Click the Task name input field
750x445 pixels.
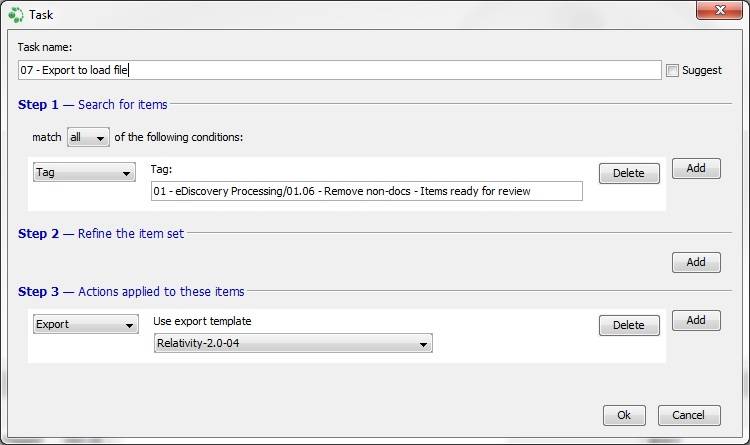340,70
